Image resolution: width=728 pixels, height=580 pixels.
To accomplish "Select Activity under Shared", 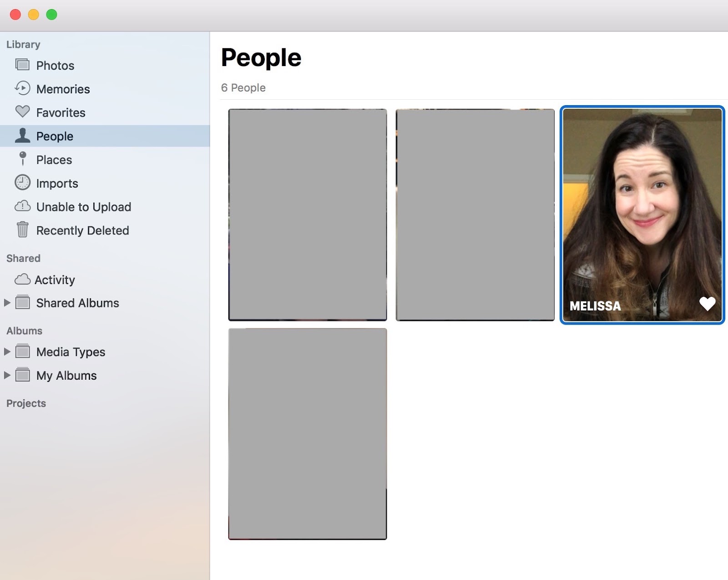I will tap(105, 280).
